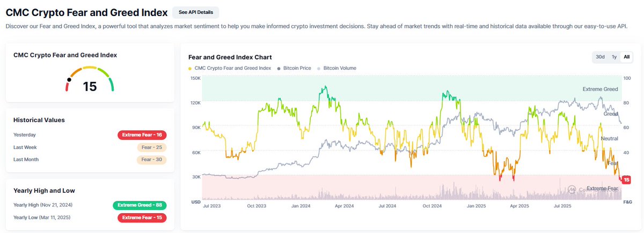Click the Last Month label
Viewport: 644px width, 233px height.
(26, 160)
